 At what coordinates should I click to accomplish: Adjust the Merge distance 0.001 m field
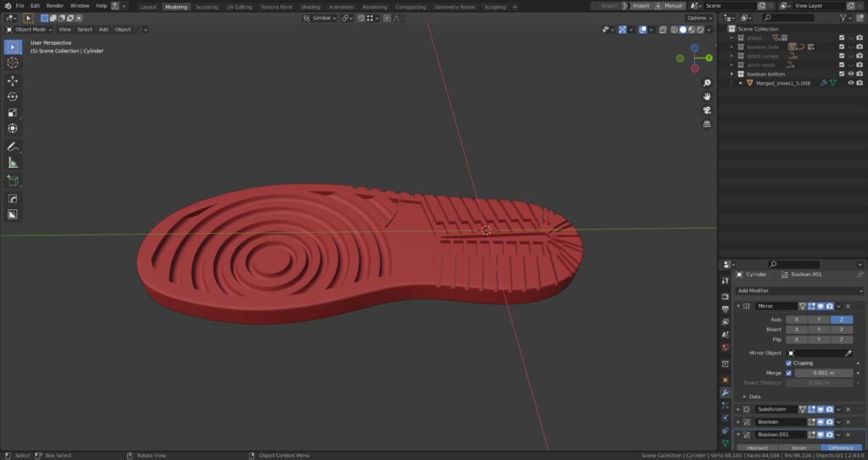[x=824, y=373]
